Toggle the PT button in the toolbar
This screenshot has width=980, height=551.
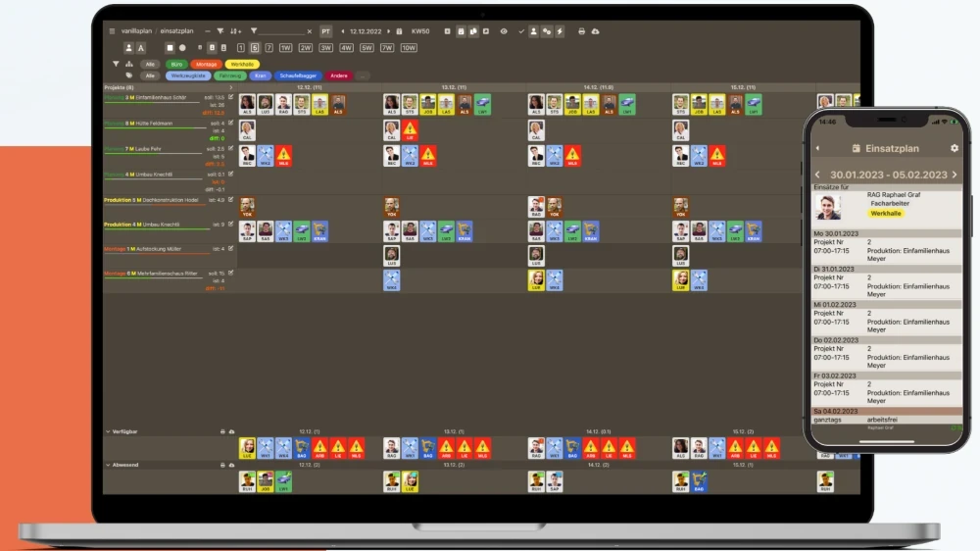click(325, 31)
